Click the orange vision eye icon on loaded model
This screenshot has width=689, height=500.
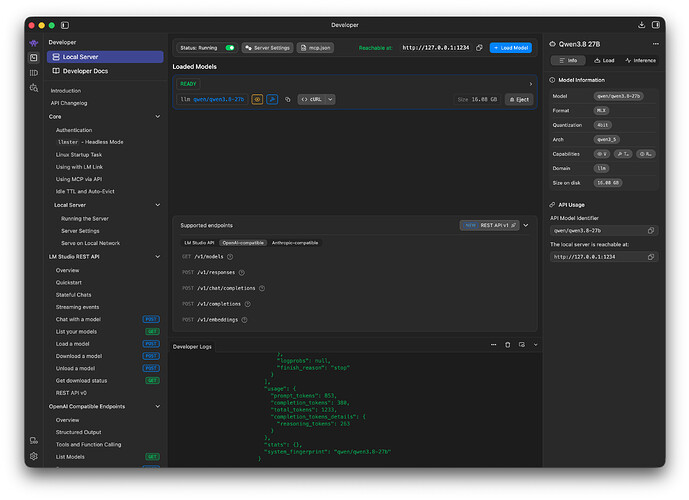coord(257,100)
